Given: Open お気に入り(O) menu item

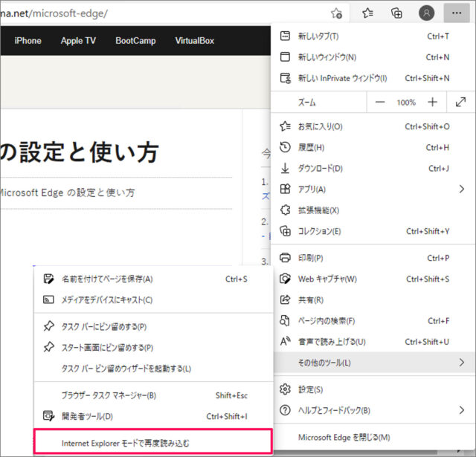Looking at the screenshot, I should pyautogui.click(x=373, y=126).
